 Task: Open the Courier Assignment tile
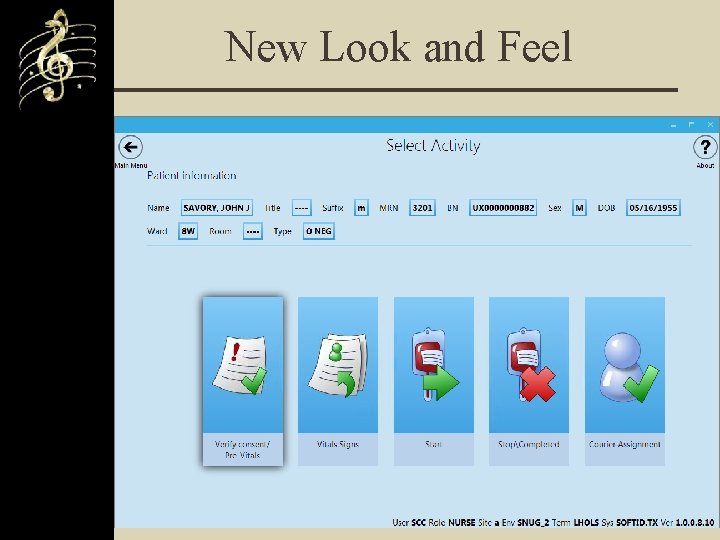tap(625, 381)
